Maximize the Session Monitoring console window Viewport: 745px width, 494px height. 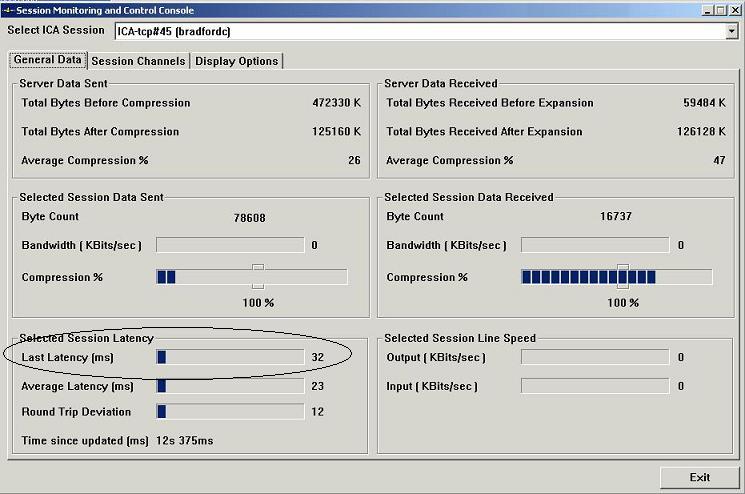[721, 9]
